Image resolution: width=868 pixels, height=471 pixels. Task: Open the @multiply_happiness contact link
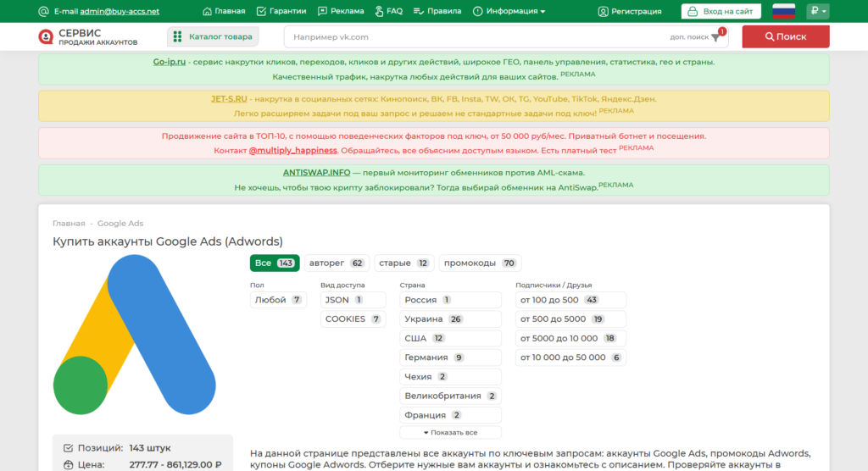point(292,151)
